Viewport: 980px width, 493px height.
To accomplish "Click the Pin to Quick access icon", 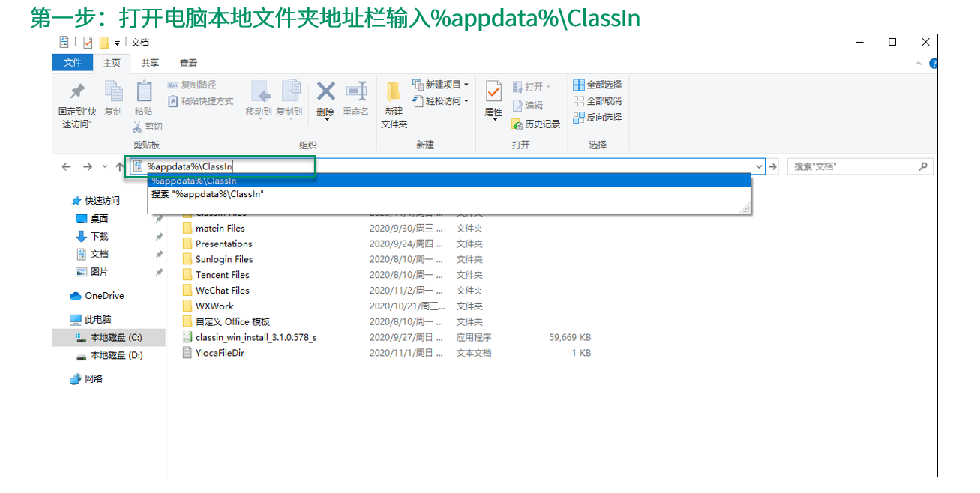I will point(77,91).
